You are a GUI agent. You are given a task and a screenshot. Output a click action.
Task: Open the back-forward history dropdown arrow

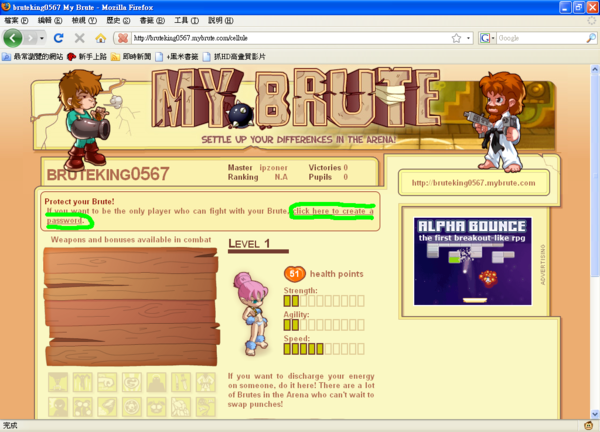41,38
